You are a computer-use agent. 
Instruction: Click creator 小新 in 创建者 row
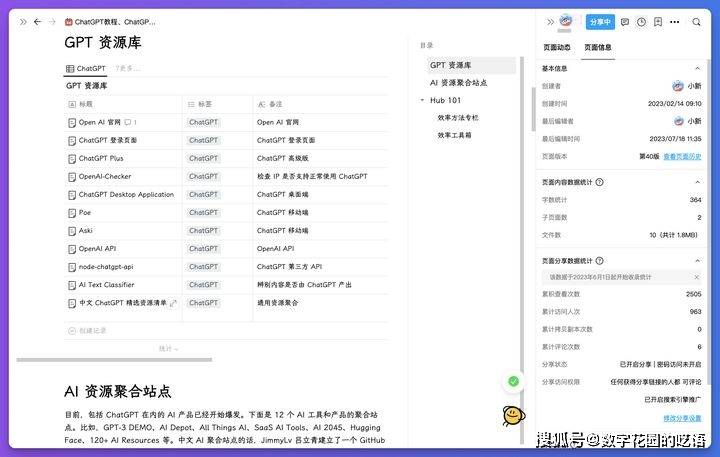click(686, 86)
